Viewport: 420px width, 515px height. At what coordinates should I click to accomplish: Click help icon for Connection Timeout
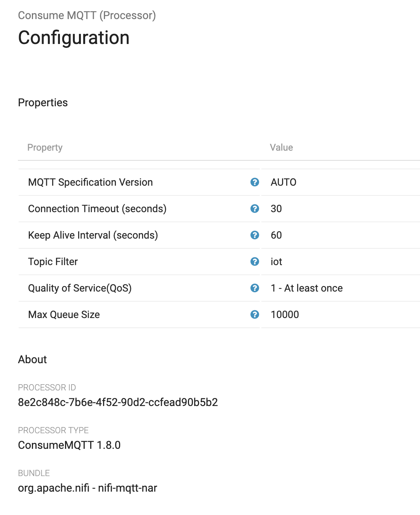pos(255,209)
